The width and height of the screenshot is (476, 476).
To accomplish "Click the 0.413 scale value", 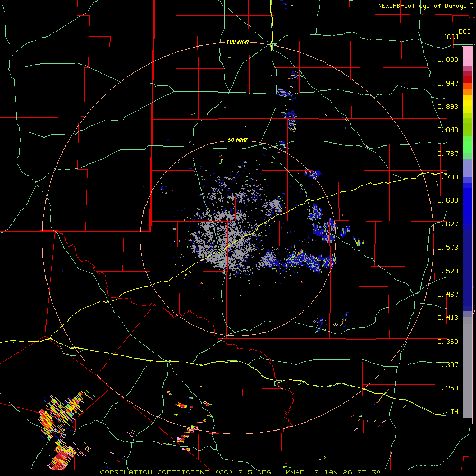I will tap(448, 318).
